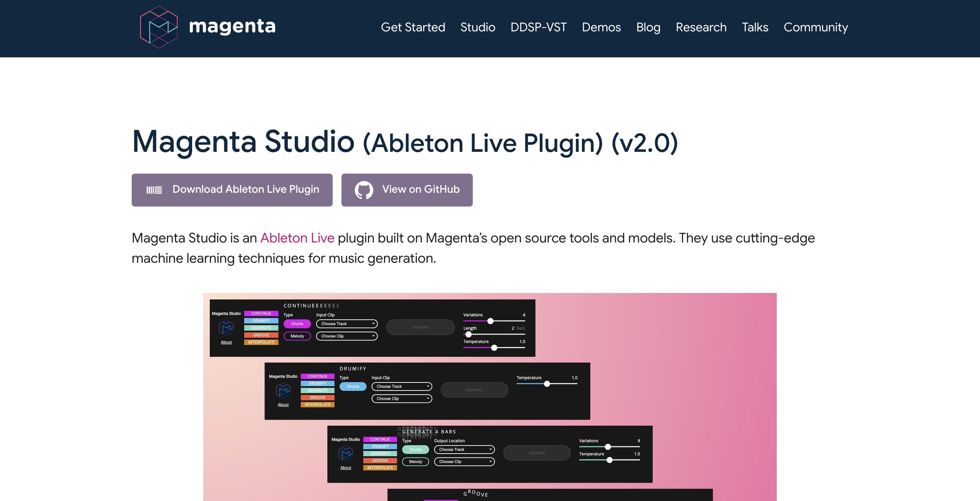
Task: Click the Ableton icon on download button
Action: 154,190
